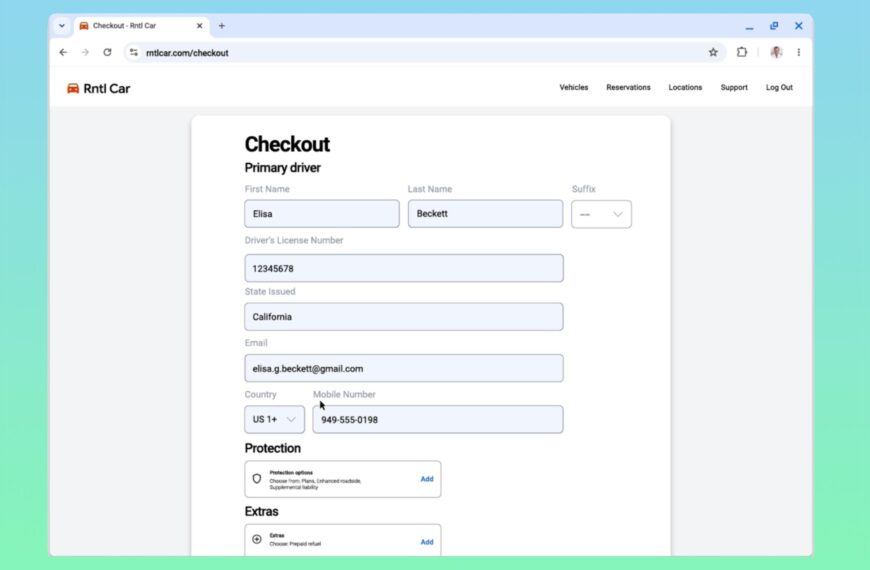Image resolution: width=870 pixels, height=570 pixels.
Task: Open site information icon in address bar
Action: (134, 52)
